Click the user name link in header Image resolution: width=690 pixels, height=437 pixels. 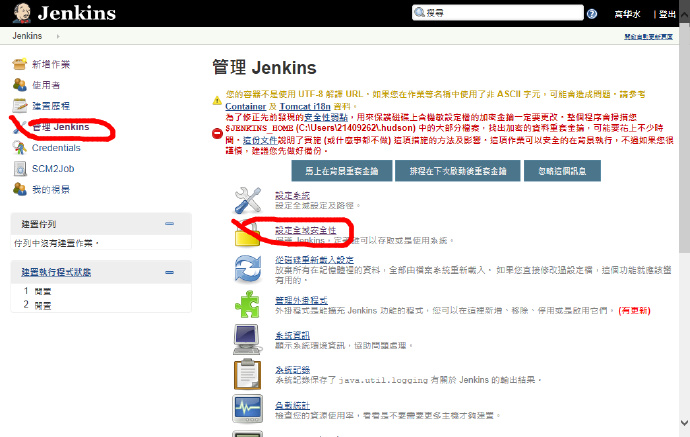(x=627, y=14)
